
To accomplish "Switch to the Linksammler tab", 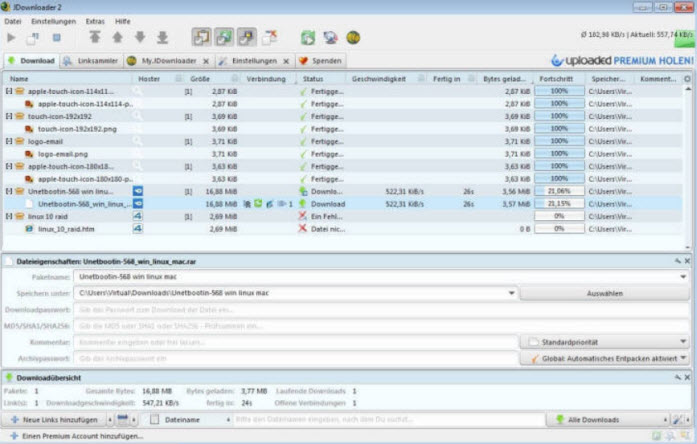I will 92,61.
